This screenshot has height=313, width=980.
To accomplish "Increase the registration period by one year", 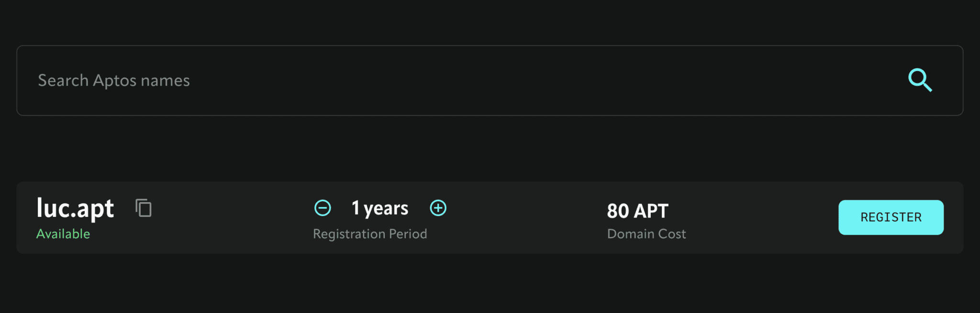I will point(438,208).
